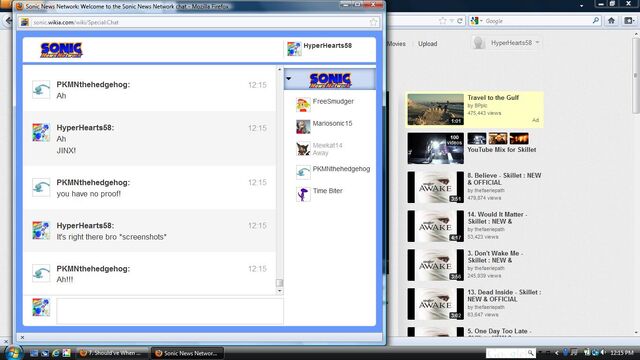Click the bookmark star in chat address bar
This screenshot has height=360, width=640.
click(x=373, y=22)
